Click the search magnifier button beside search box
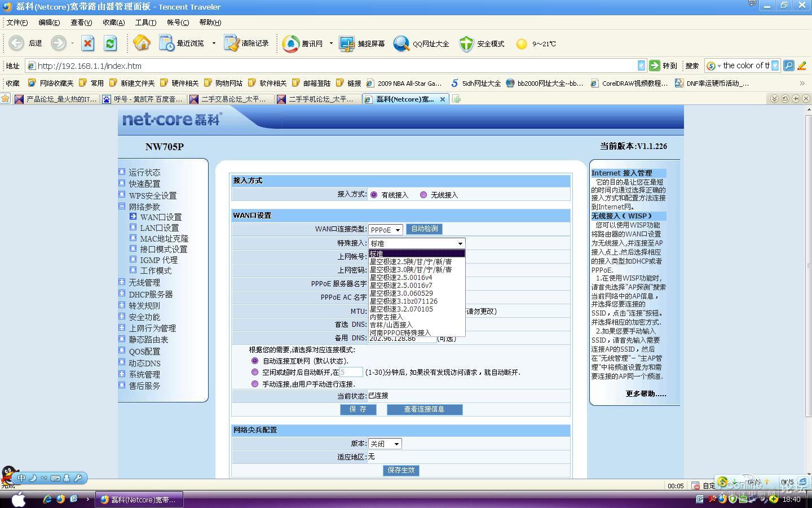This screenshot has height=508, width=812. pyautogui.click(x=789, y=65)
